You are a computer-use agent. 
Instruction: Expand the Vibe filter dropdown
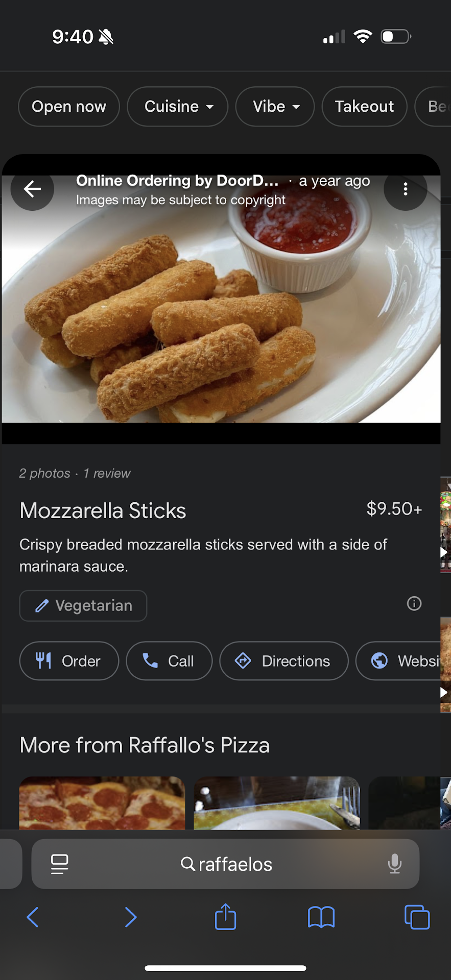point(275,107)
